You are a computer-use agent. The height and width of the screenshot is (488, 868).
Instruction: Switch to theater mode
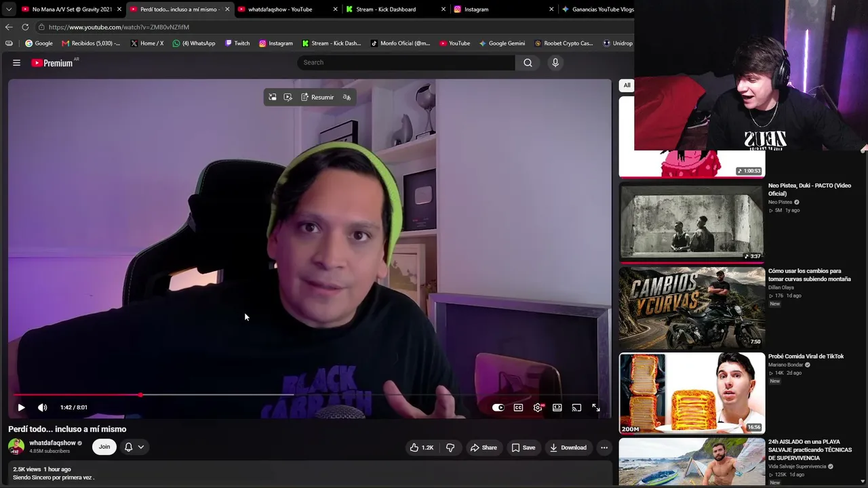coord(557,407)
